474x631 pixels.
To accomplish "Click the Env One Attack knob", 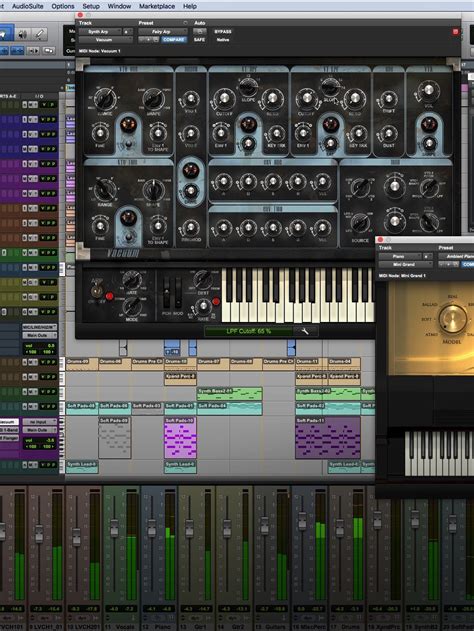I will pyautogui.click(x=223, y=182).
